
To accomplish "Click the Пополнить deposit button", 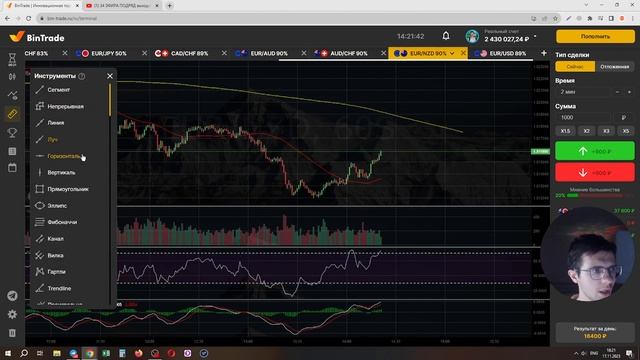I will pos(595,36).
